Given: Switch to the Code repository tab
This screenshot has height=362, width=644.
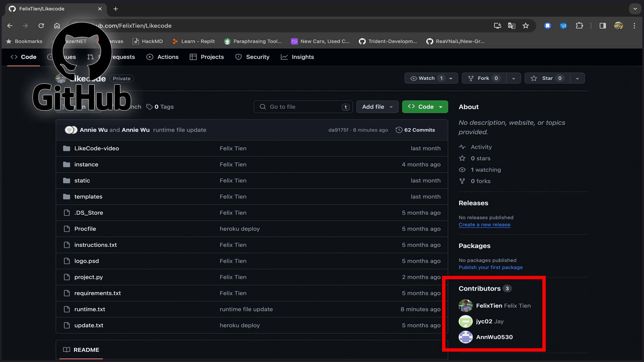Looking at the screenshot, I should pos(23,57).
